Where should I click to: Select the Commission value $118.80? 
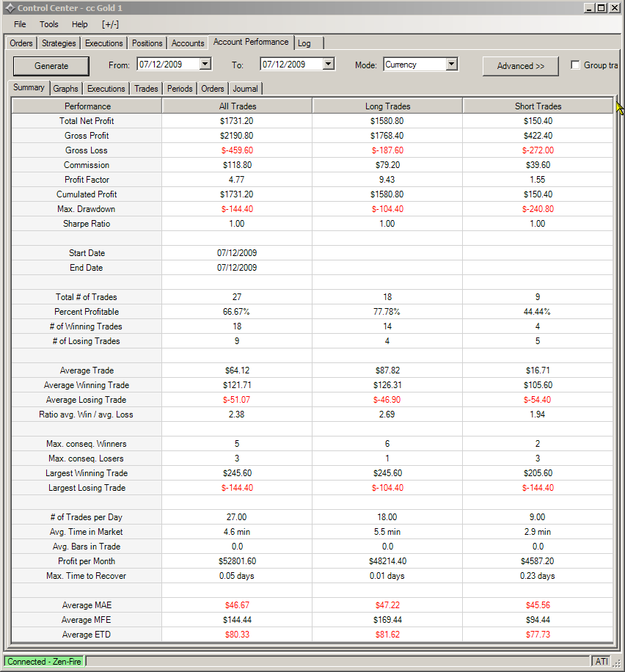[237, 165]
